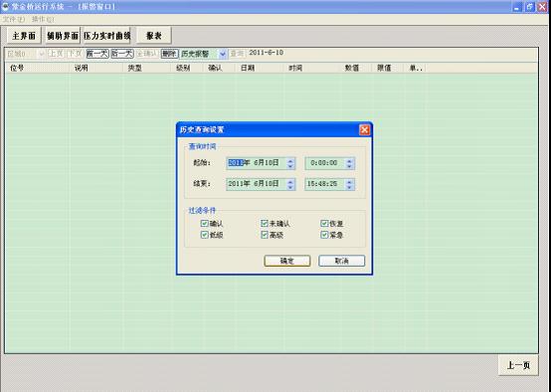Click the 后一天 toolbar button
The image size is (551, 392).
pos(122,54)
